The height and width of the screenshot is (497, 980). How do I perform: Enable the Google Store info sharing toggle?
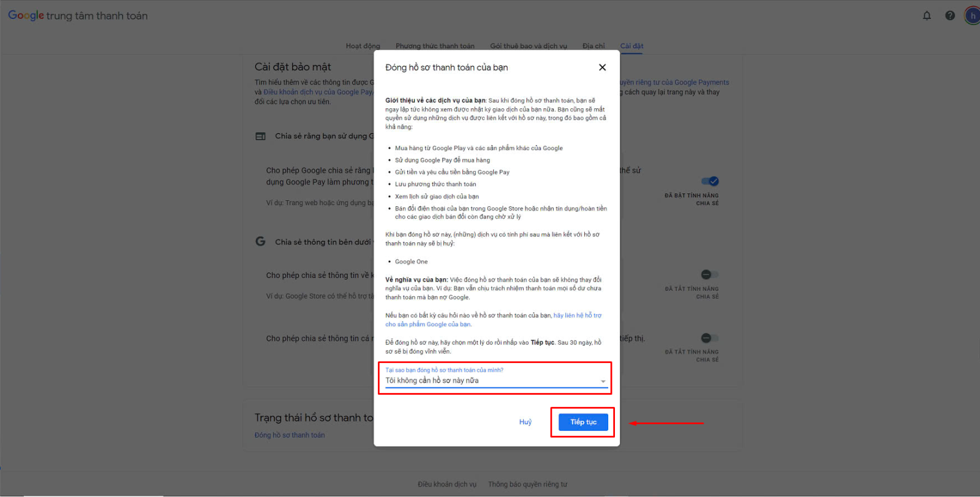(710, 275)
